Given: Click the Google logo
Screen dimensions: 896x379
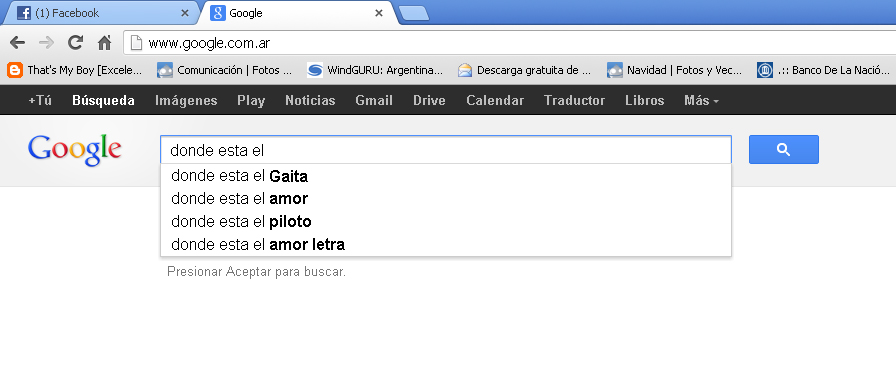Looking at the screenshot, I should tap(74, 150).
